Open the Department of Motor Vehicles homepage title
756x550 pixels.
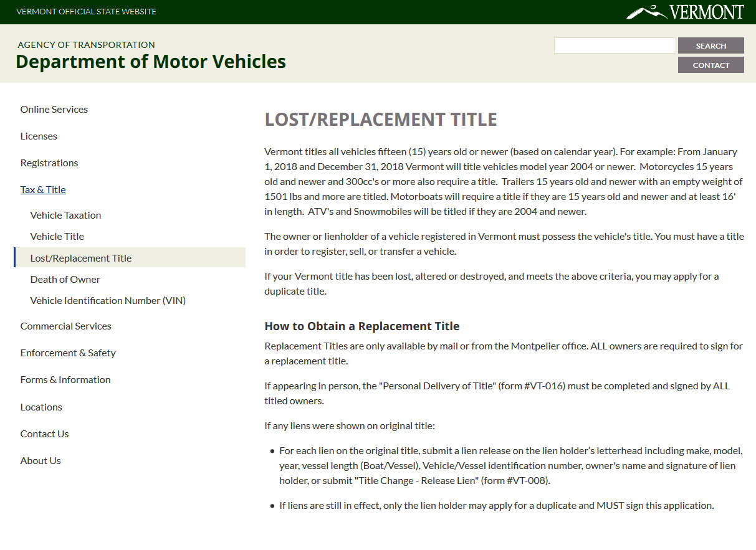pos(151,62)
